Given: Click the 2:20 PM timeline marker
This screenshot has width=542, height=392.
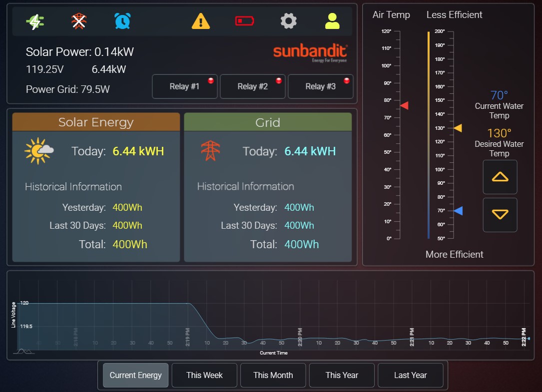Looking at the screenshot, I should (x=300, y=337).
